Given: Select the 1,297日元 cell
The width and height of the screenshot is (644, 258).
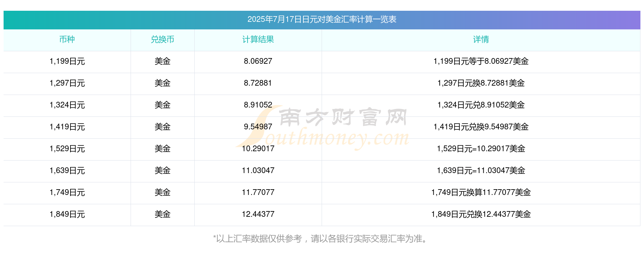Looking at the screenshot, I should point(67,83).
